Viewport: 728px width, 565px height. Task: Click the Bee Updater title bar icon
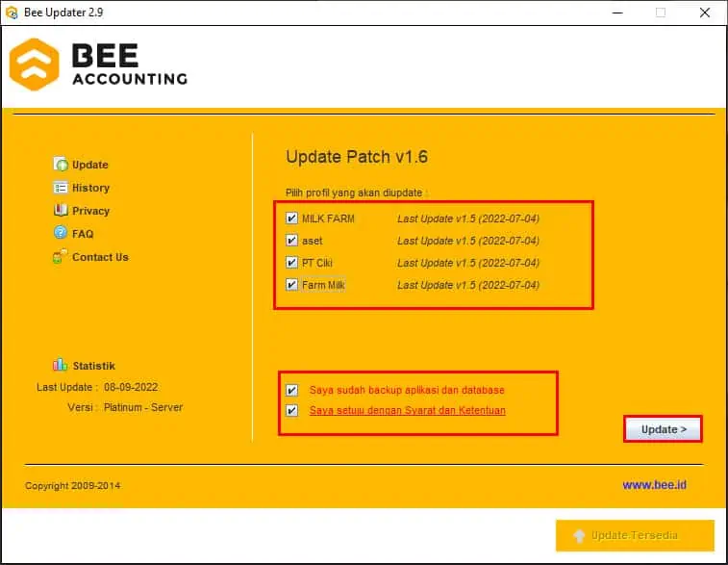coord(12,13)
